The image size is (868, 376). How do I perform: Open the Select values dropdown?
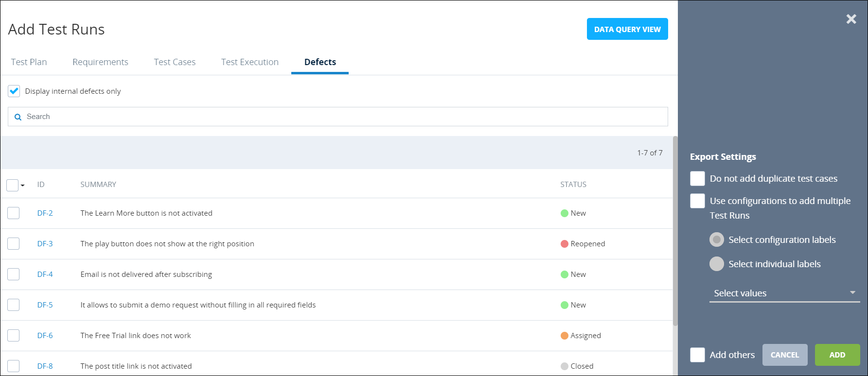[784, 293]
